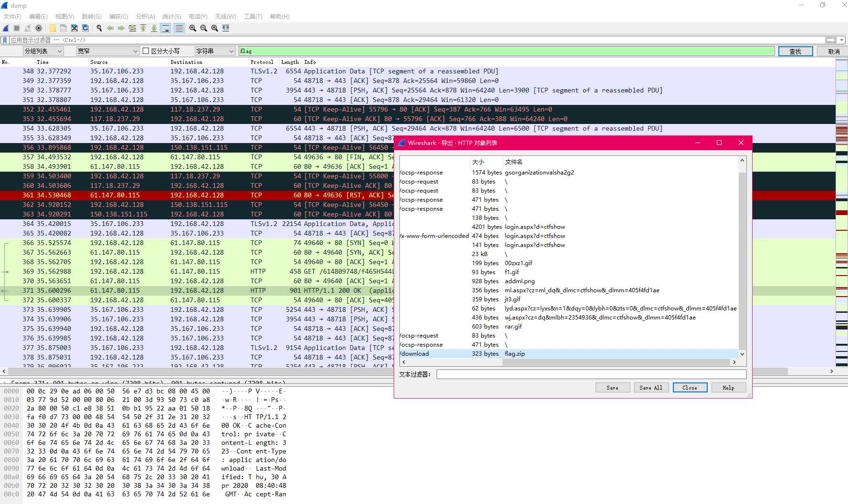Open the 宽窄 character width dropdown
Screen dimensions: 848x504
pyautogui.click(x=108, y=51)
